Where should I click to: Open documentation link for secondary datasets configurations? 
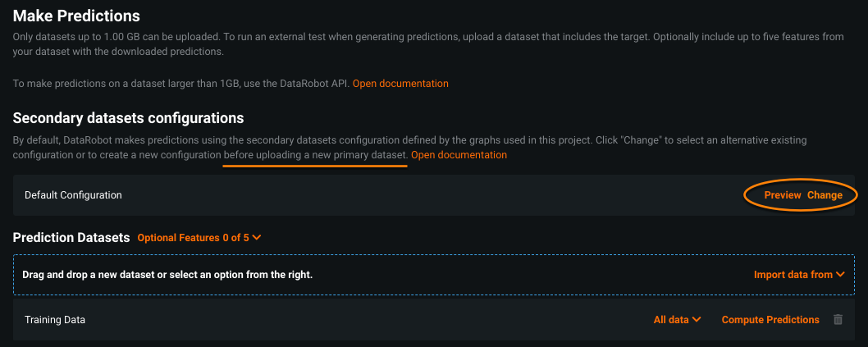pos(459,155)
